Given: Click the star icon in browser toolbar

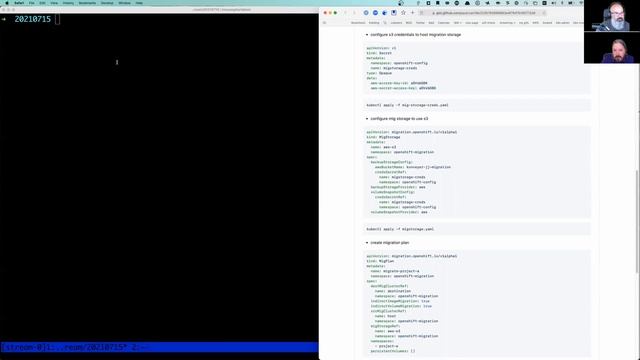Looking at the screenshot, I should click(x=403, y=13).
